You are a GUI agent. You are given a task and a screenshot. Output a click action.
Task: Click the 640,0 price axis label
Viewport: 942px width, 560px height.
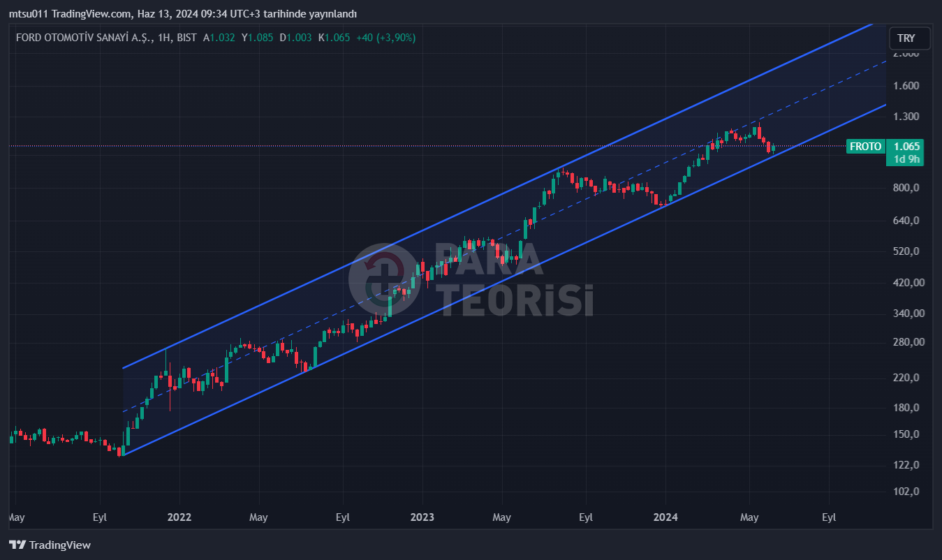click(x=905, y=221)
